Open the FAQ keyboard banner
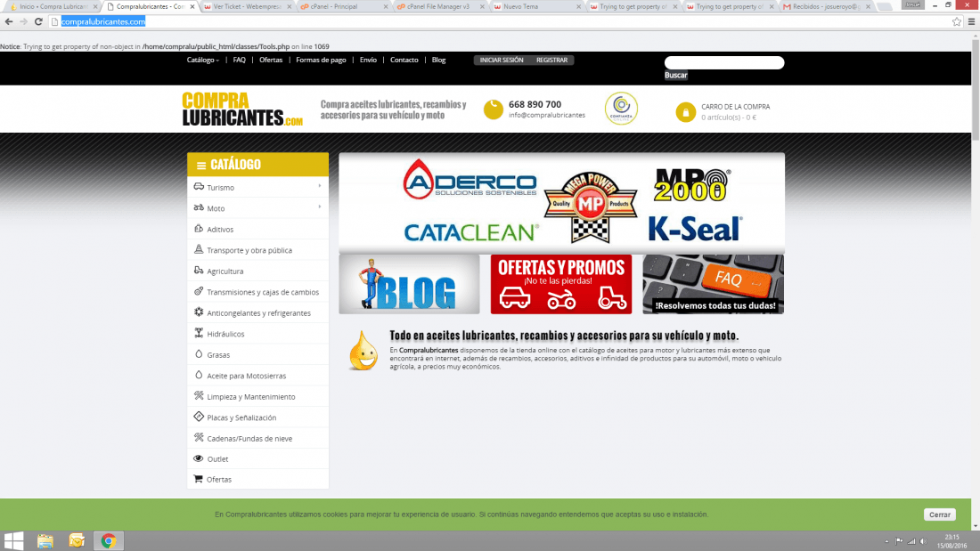The width and height of the screenshot is (980, 551). [713, 284]
